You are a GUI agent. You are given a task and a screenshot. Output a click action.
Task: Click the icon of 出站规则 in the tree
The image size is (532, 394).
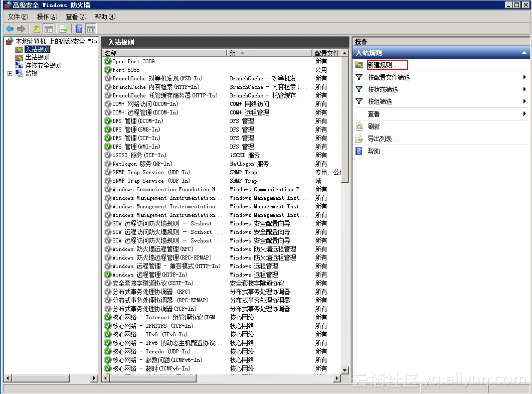19,57
